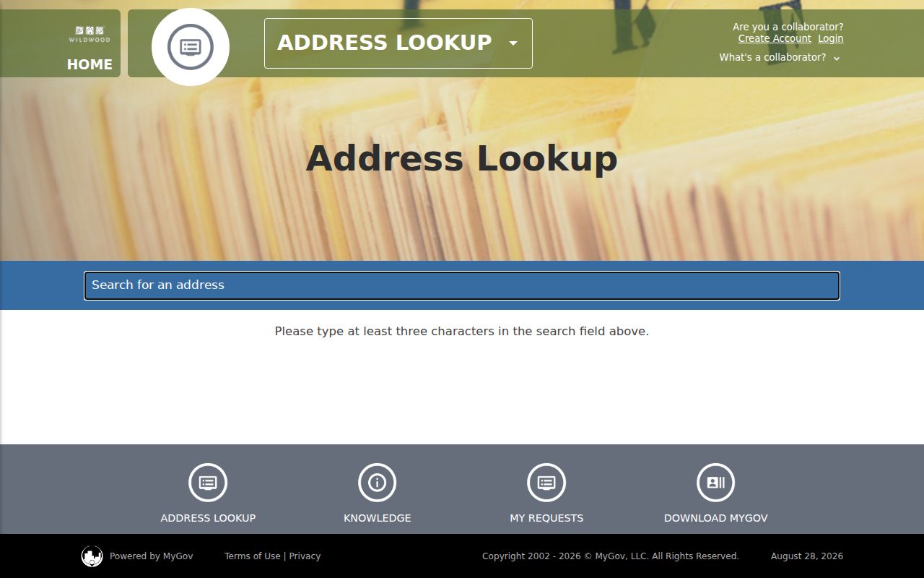Click the round Address Lookup header icon
924x578 pixels.
191,47
